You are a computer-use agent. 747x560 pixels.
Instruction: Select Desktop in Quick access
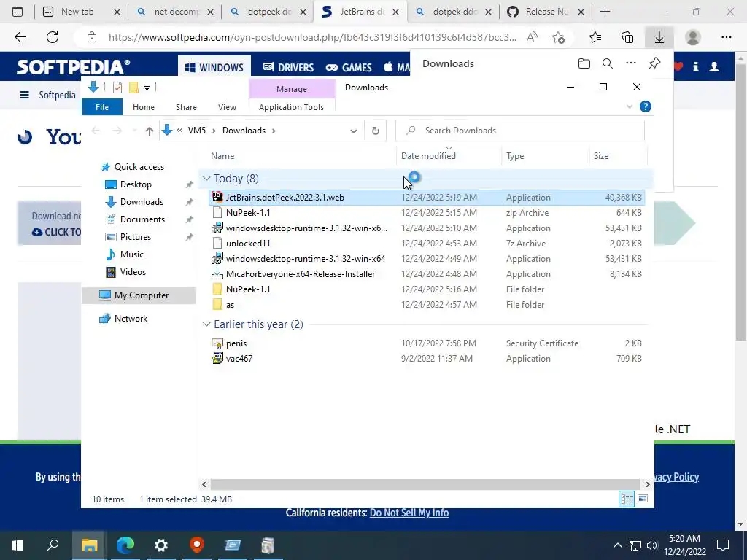(136, 184)
